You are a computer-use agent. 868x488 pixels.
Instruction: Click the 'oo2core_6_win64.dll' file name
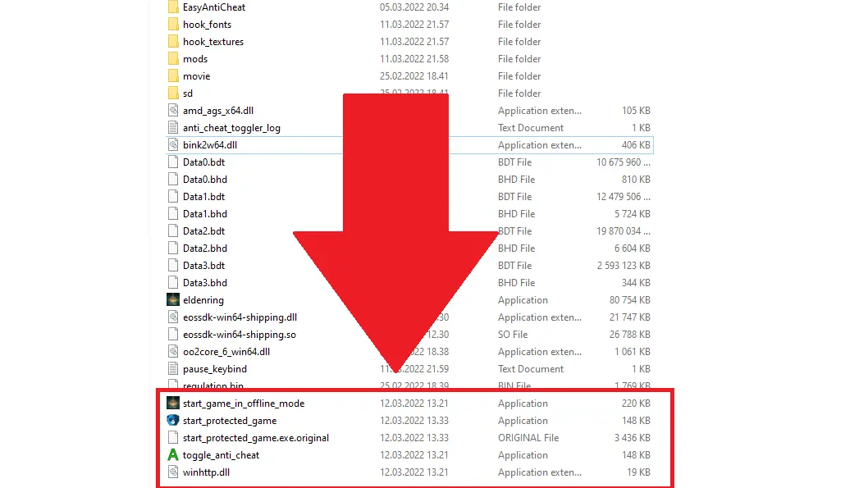tap(226, 351)
